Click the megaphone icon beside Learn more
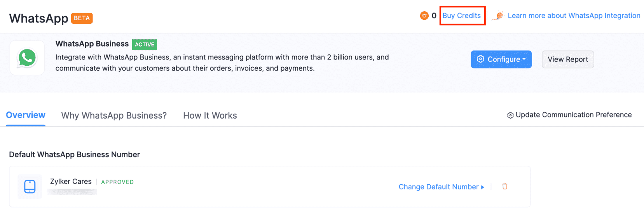This screenshot has width=644, height=210. (498, 16)
